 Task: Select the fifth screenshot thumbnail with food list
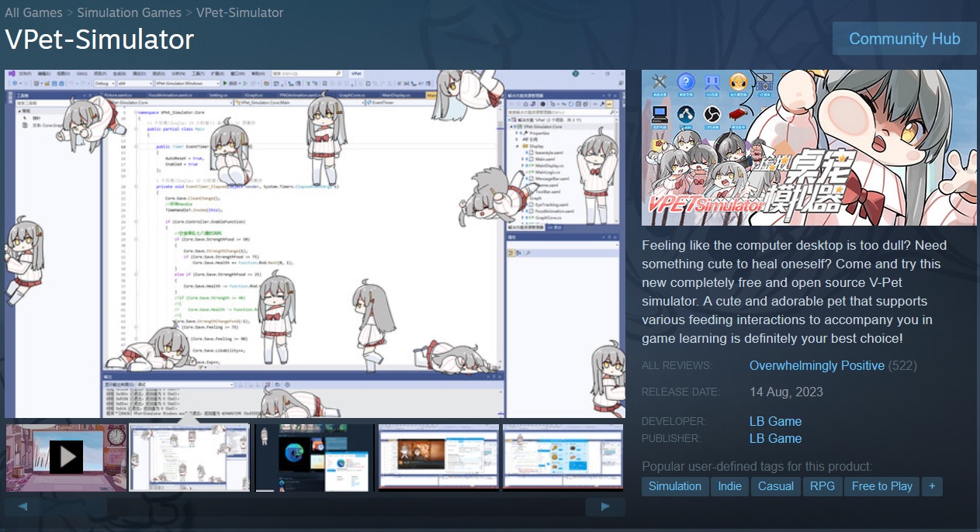pyautogui.click(x=563, y=458)
